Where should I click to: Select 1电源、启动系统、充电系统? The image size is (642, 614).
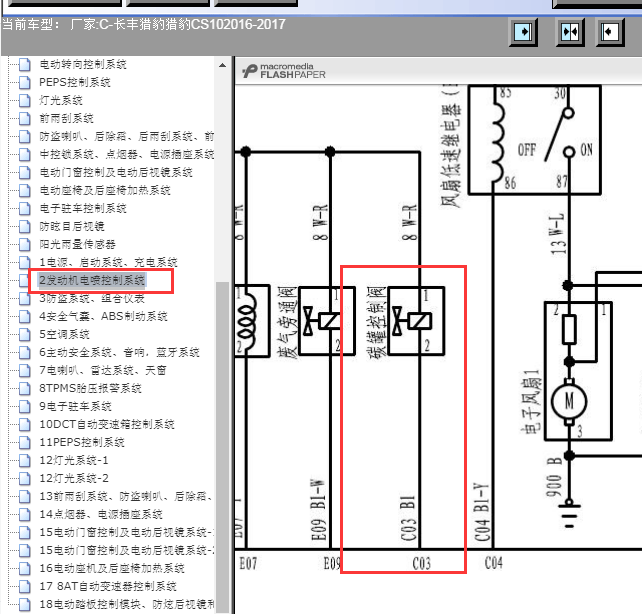(x=108, y=262)
